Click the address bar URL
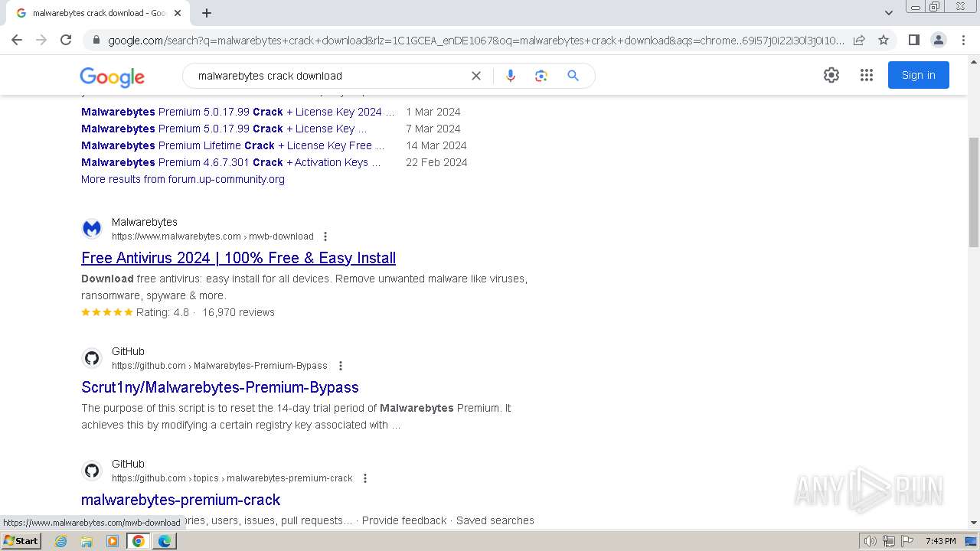The image size is (980, 551). 475,40
